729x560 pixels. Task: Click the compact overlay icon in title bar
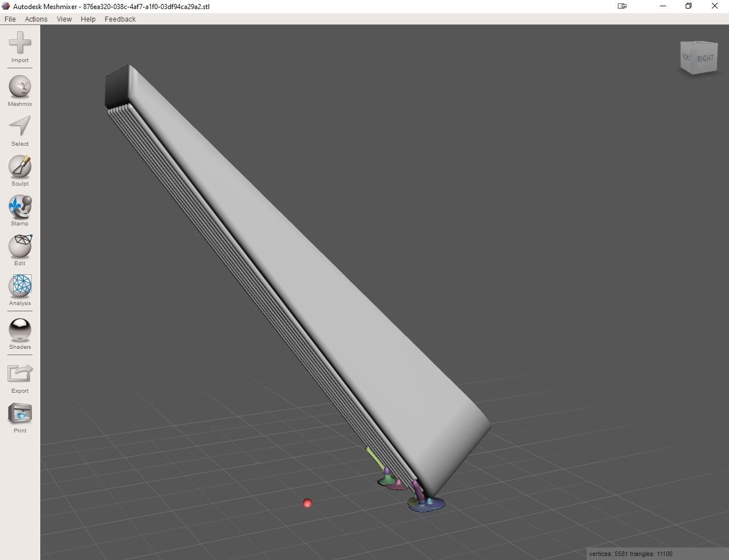[622, 6]
